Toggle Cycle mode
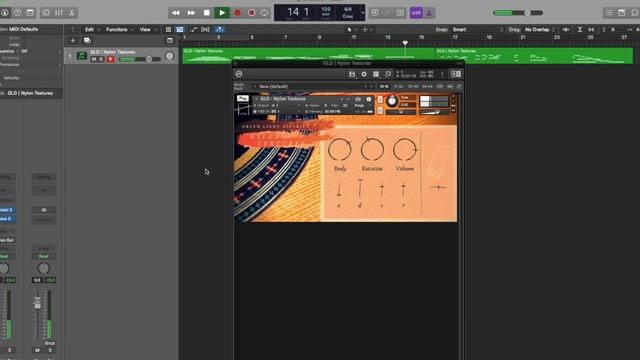Screen dimensions: 640x360 click(264, 13)
